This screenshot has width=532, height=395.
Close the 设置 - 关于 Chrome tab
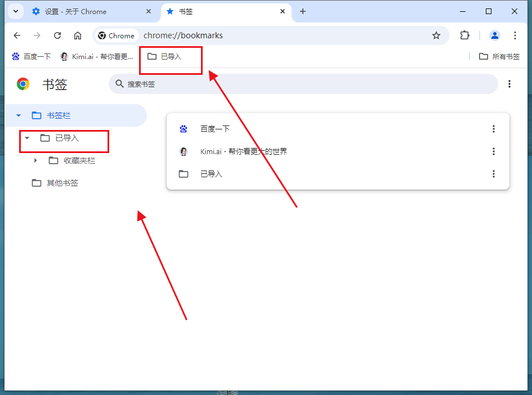pyautogui.click(x=148, y=11)
